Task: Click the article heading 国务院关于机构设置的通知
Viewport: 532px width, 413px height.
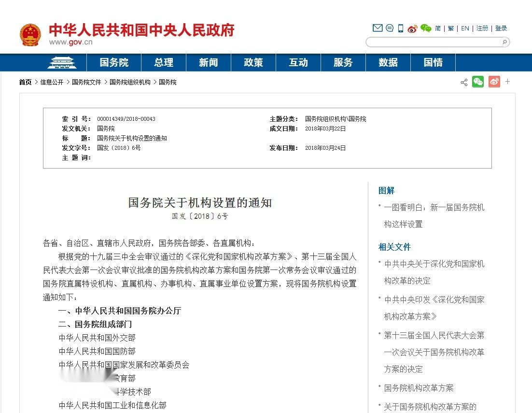Action: pos(200,202)
